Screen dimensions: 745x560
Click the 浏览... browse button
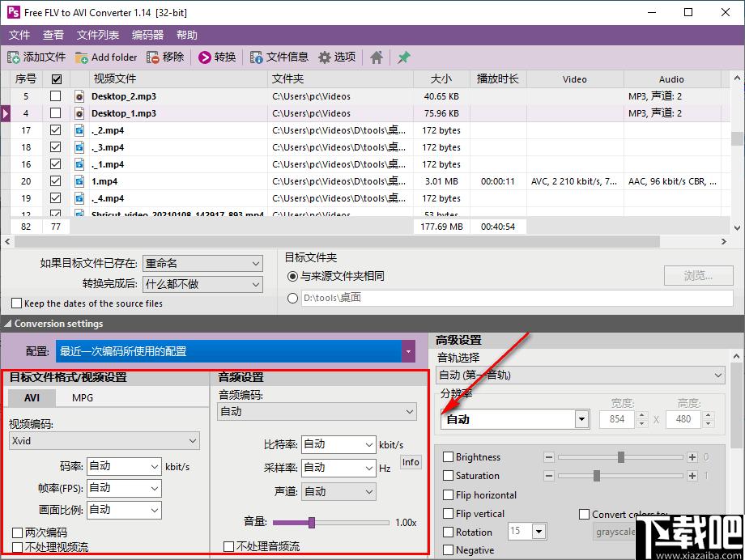coord(698,275)
